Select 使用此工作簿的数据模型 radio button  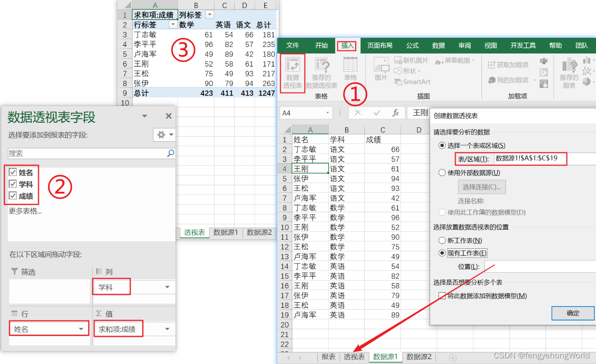coord(442,212)
